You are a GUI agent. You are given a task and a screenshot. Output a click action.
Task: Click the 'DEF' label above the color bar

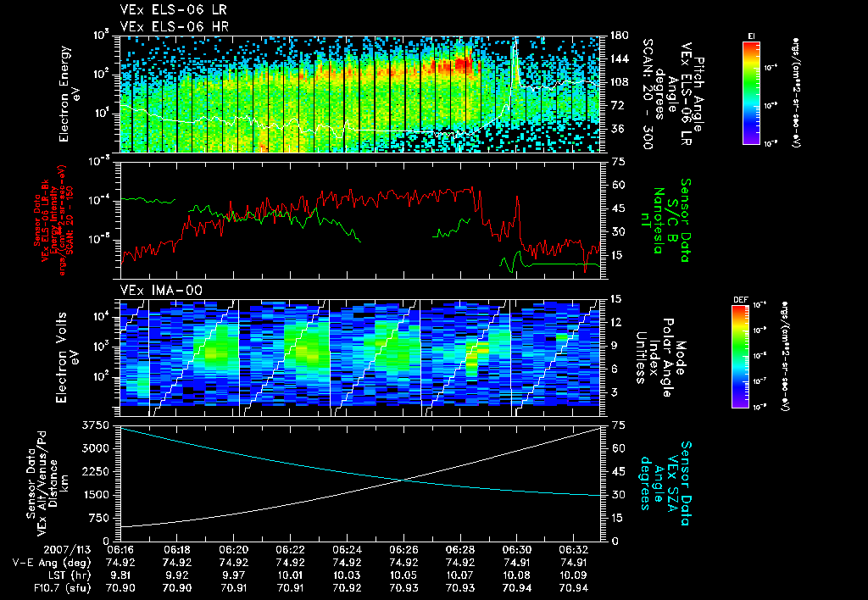click(741, 300)
